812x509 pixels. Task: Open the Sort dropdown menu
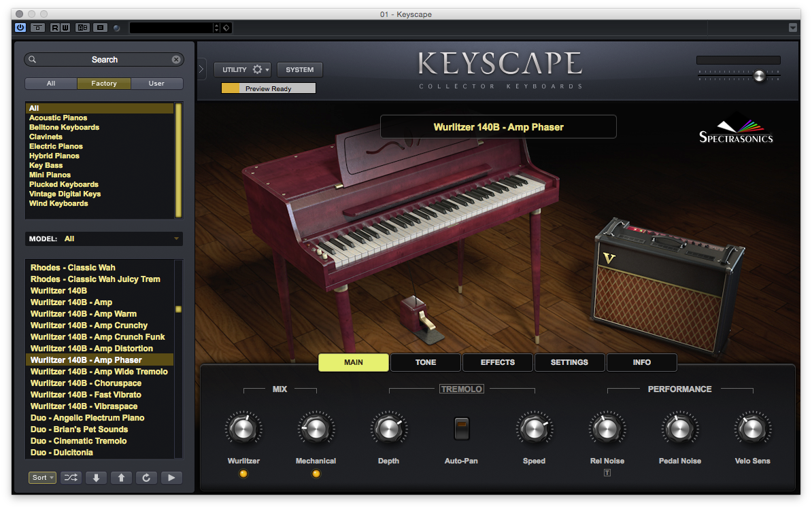pos(42,478)
